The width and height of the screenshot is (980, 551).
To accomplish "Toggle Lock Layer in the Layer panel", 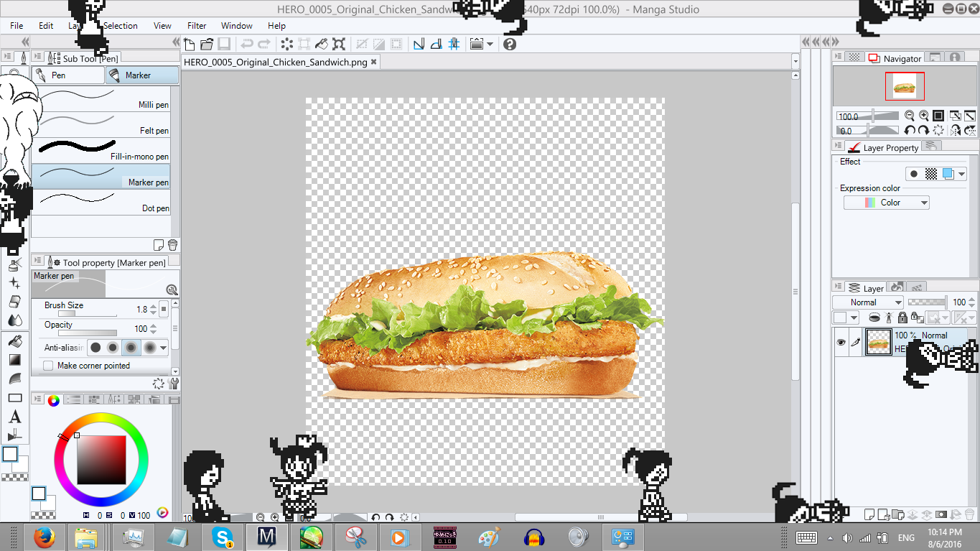I will (902, 318).
